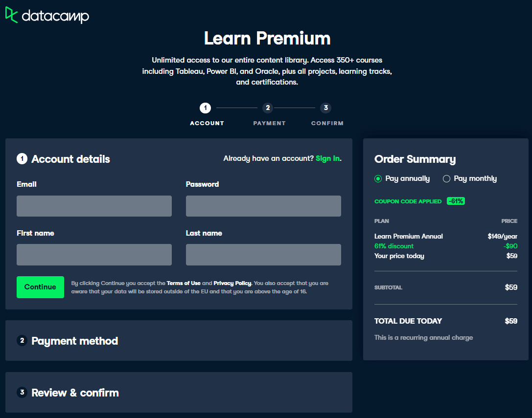Image resolution: width=532 pixels, height=418 pixels.
Task: Click step 1 Account circle icon
Action: tap(205, 108)
